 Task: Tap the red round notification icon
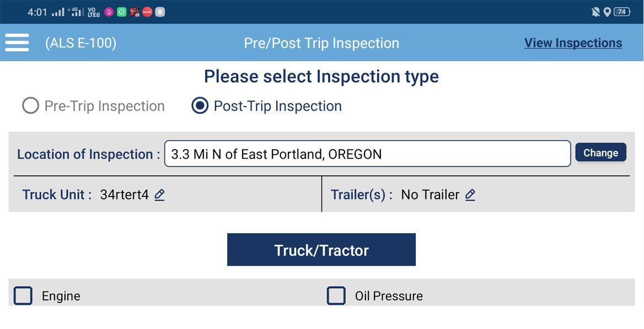[147, 12]
